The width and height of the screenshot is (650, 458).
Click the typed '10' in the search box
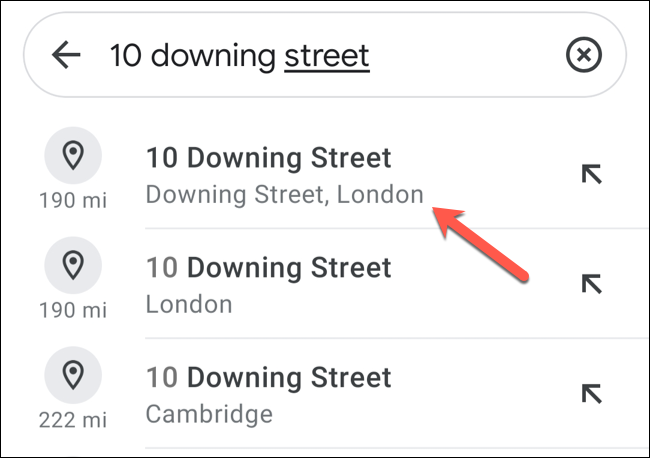coord(124,56)
